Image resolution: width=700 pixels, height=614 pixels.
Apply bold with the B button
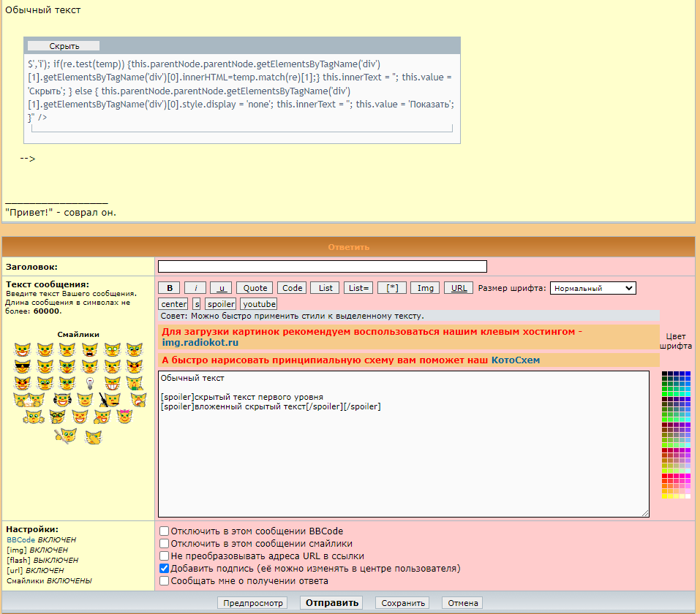169,288
